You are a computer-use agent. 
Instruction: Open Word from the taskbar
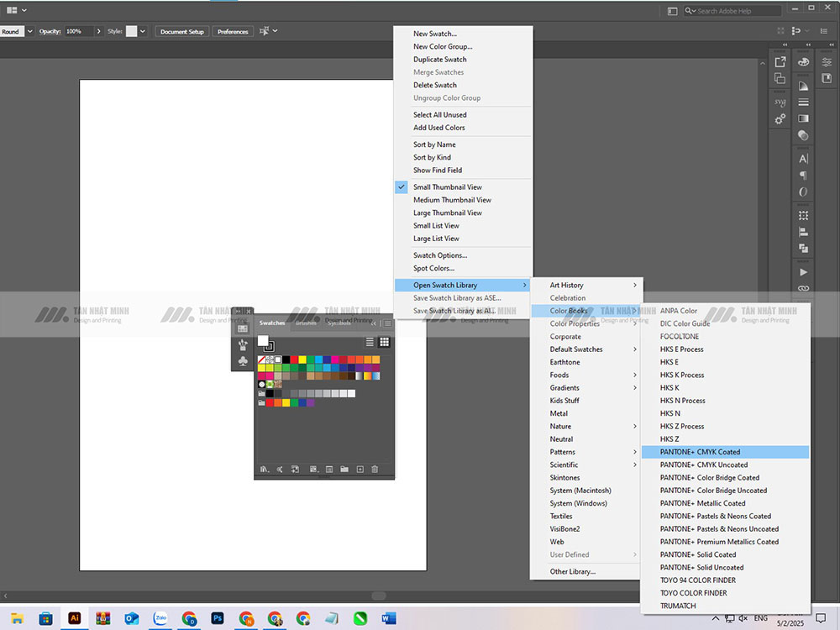(x=388, y=618)
